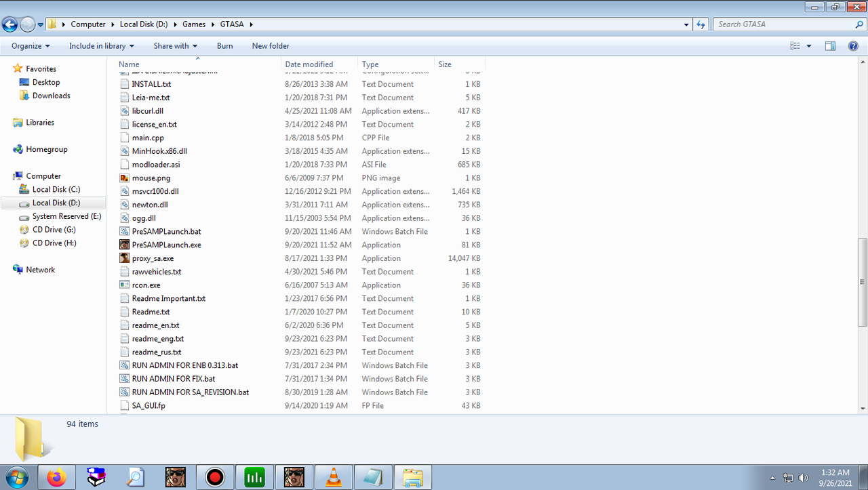Viewport: 868px width, 490px height.
Task: Select CD Drive (H:) in the sidebar
Action: click(54, 243)
